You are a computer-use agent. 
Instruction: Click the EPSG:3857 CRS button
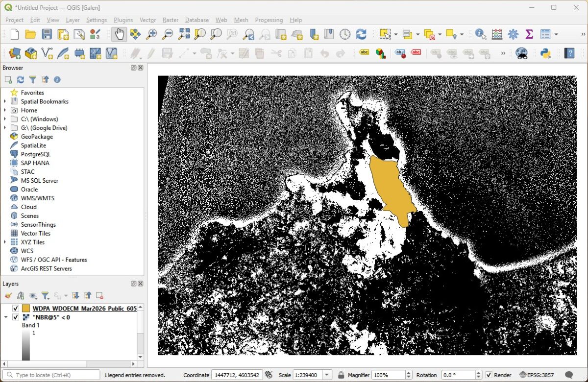click(538, 375)
